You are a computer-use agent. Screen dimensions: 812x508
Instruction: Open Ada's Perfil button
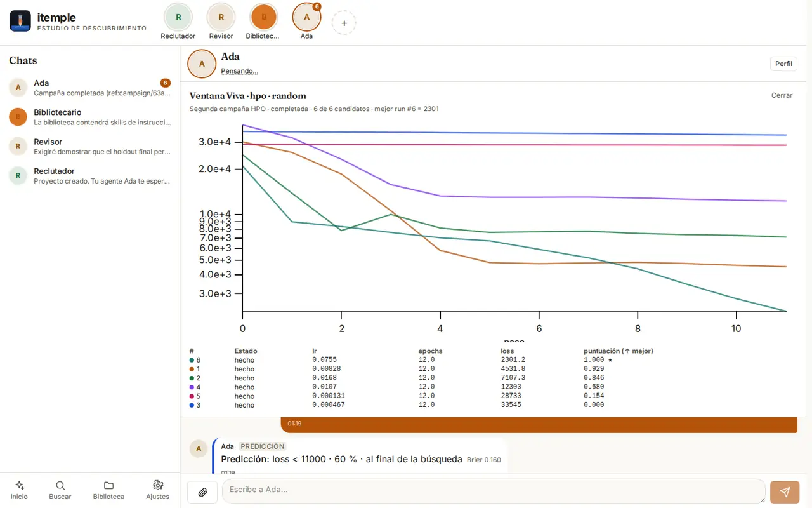point(783,63)
